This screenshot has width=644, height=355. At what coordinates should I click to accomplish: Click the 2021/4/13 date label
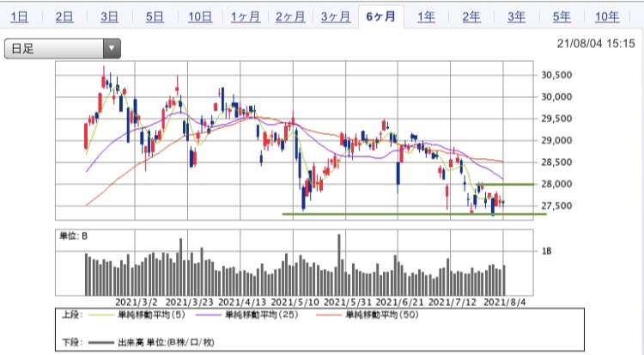[x=242, y=302]
